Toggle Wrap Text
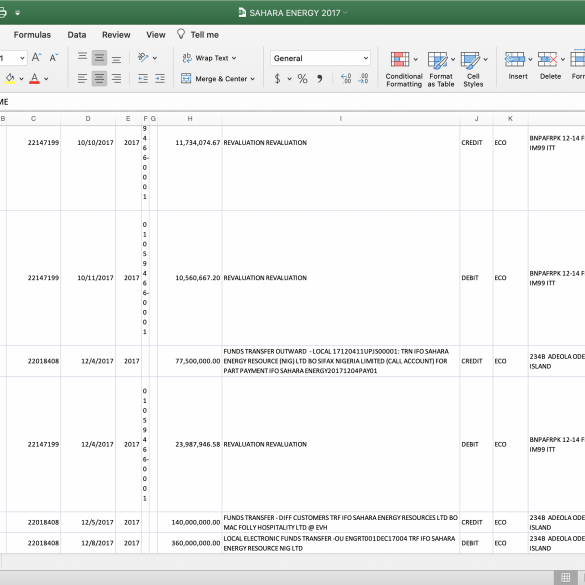 [209, 58]
